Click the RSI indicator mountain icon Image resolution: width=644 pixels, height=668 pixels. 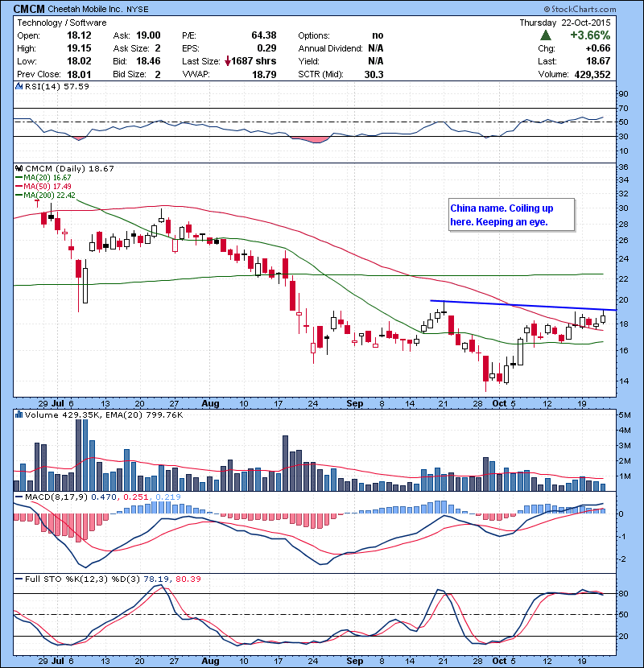tap(19, 86)
